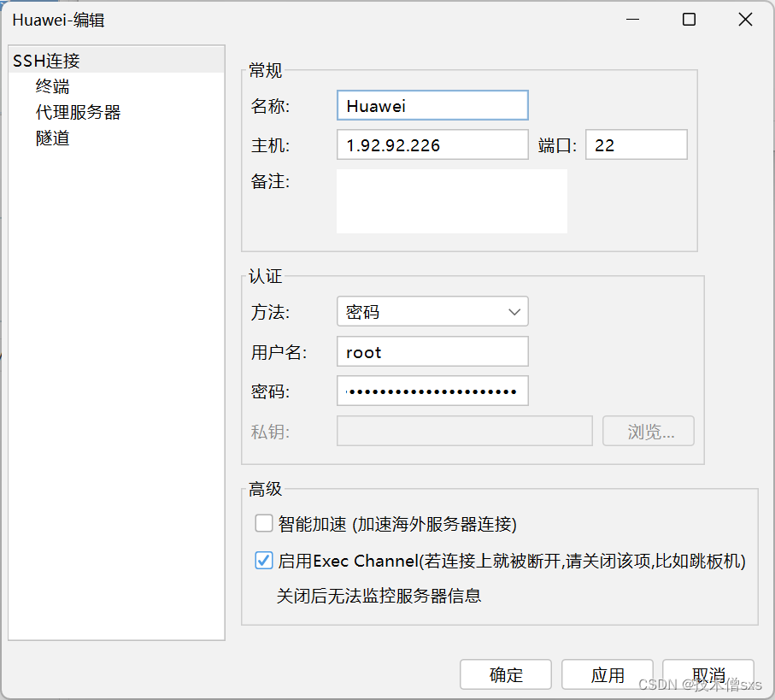Click the masked 密码 field
The image size is (775, 700).
coord(432,391)
